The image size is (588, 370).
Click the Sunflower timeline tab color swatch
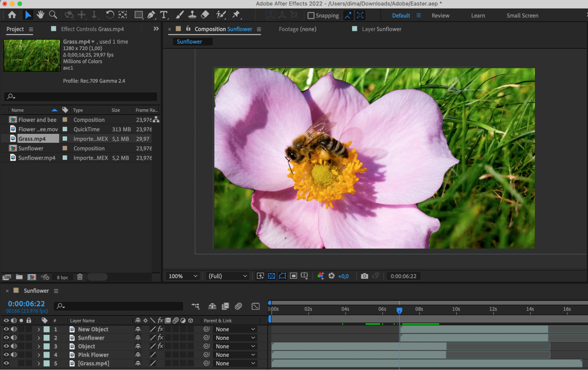(x=16, y=291)
